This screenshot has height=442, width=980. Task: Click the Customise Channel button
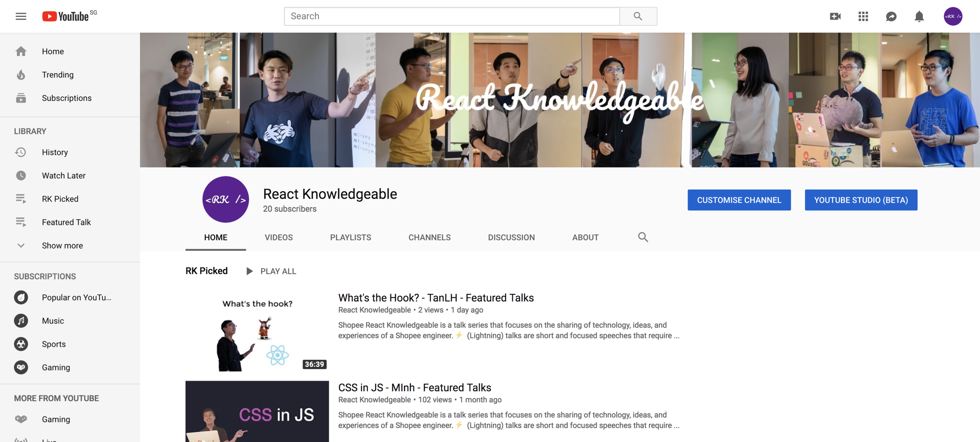tap(739, 200)
